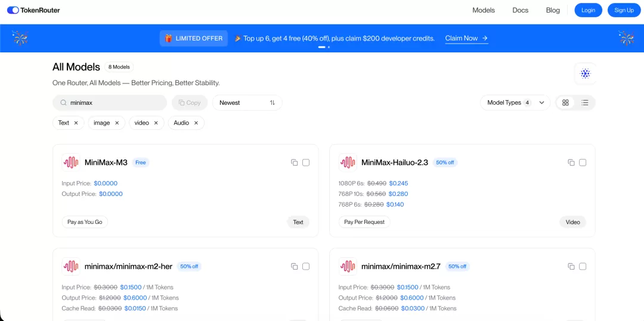Click the minimax-m2.7 waveform logo
This screenshot has height=321, width=644.
(x=348, y=266)
